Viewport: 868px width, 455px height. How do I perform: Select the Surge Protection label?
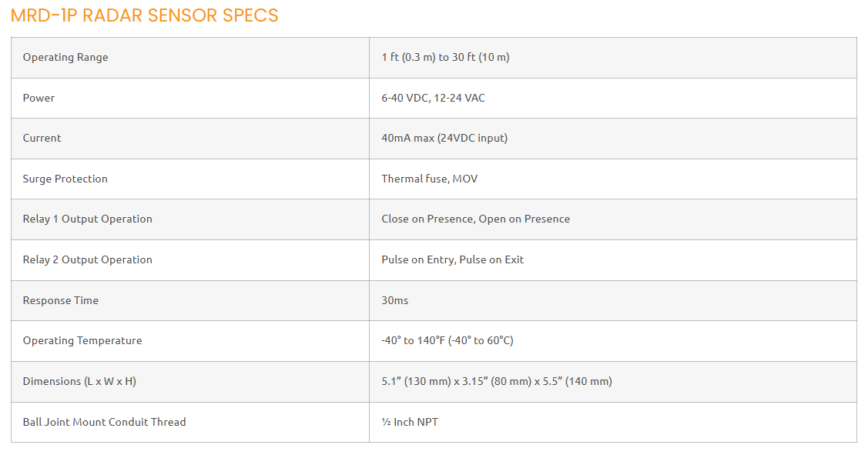coord(65,179)
